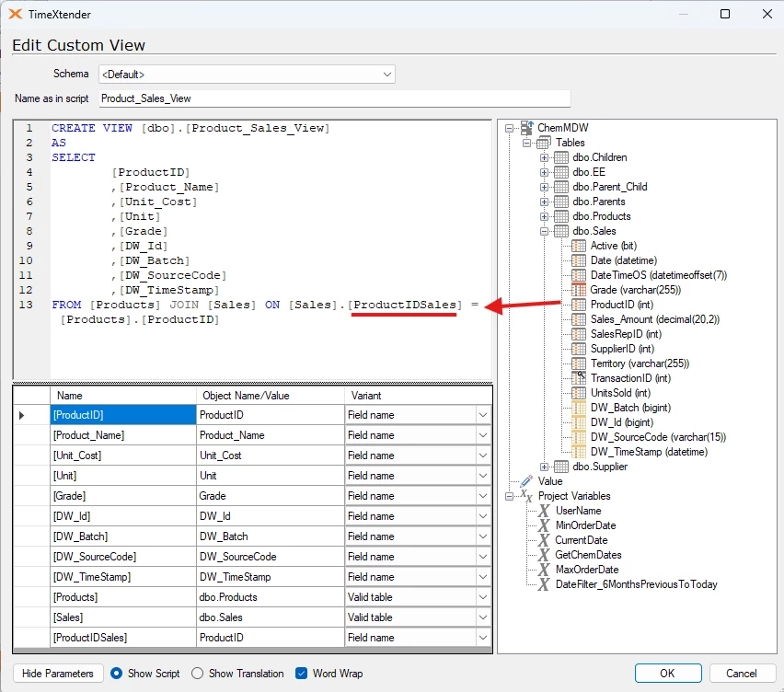The height and width of the screenshot is (692, 784).
Task: Click the Grade (varchar(255)) field icon
Action: coord(579,290)
